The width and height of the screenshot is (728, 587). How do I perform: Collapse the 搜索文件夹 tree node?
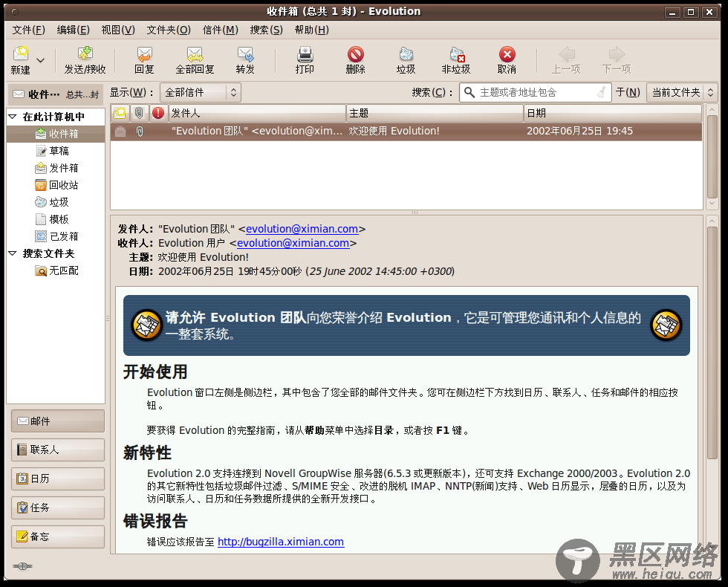(x=13, y=253)
